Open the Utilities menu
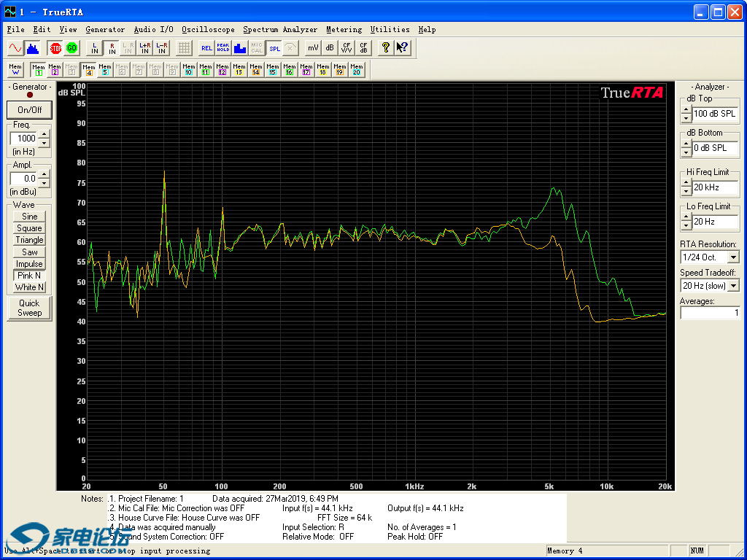747x560 pixels. click(x=390, y=29)
